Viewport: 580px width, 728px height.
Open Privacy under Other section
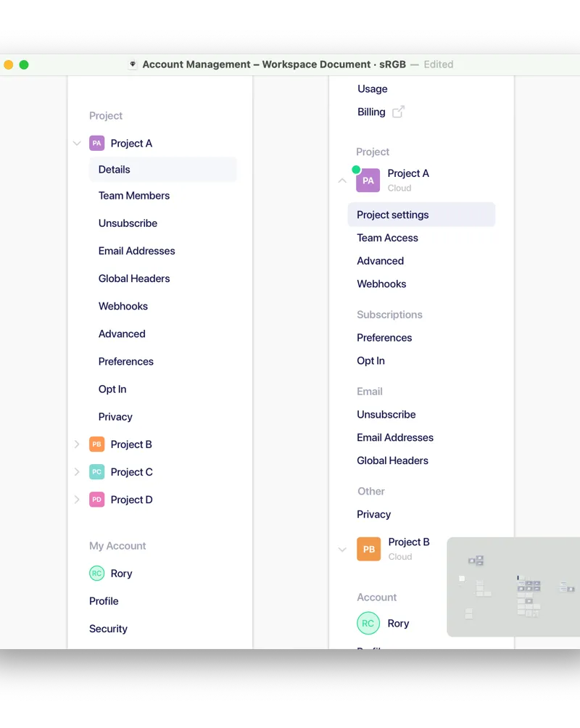[x=374, y=514]
